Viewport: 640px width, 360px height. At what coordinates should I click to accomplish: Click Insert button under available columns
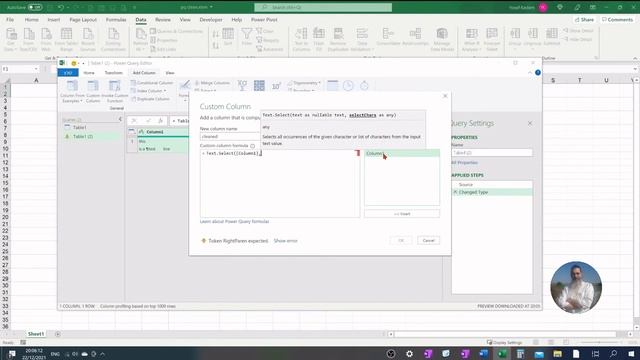(402, 213)
